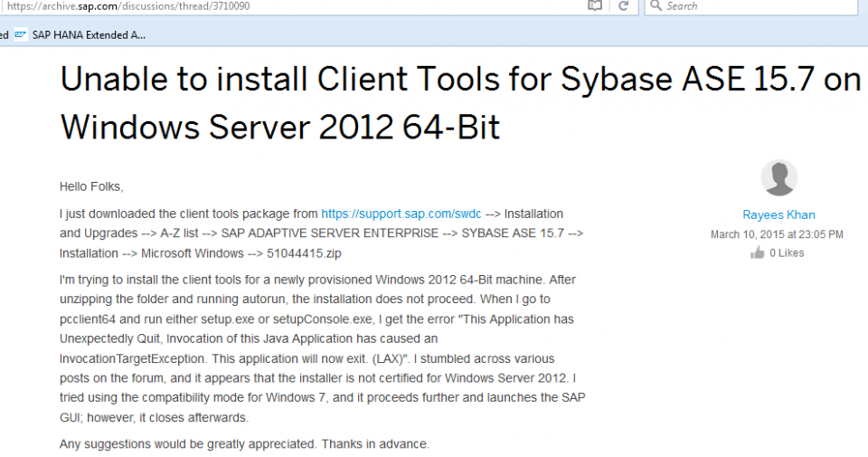868x457 pixels.
Task: Click the Reader View icon in address bar
Action: pos(594,5)
